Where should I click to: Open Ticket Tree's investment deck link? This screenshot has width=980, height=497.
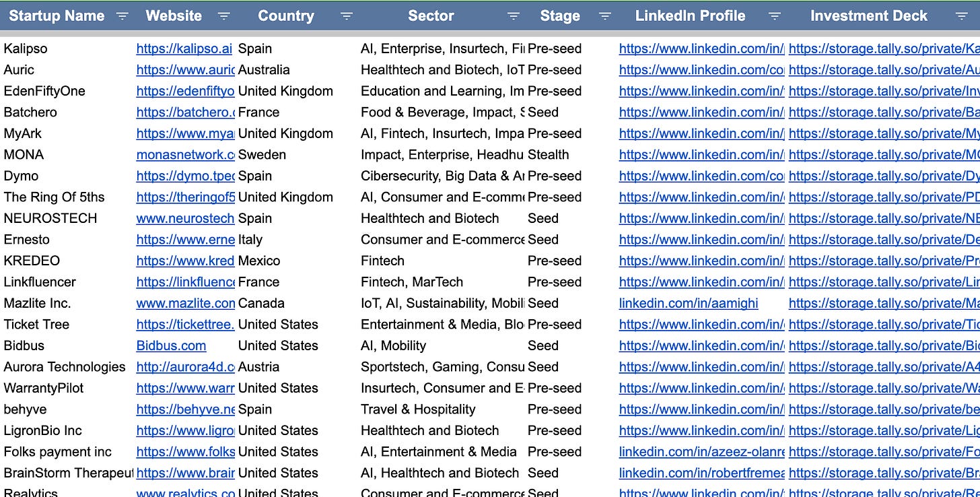pyautogui.click(x=884, y=325)
